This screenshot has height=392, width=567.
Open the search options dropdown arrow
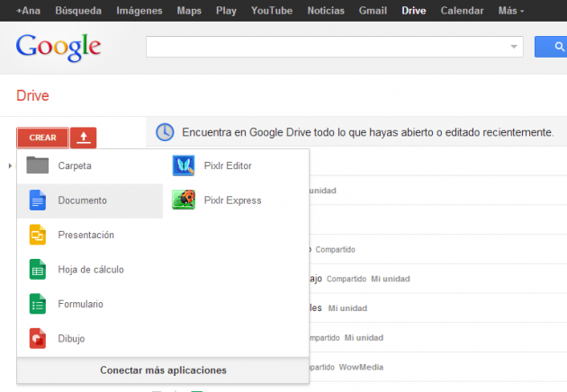coord(514,47)
